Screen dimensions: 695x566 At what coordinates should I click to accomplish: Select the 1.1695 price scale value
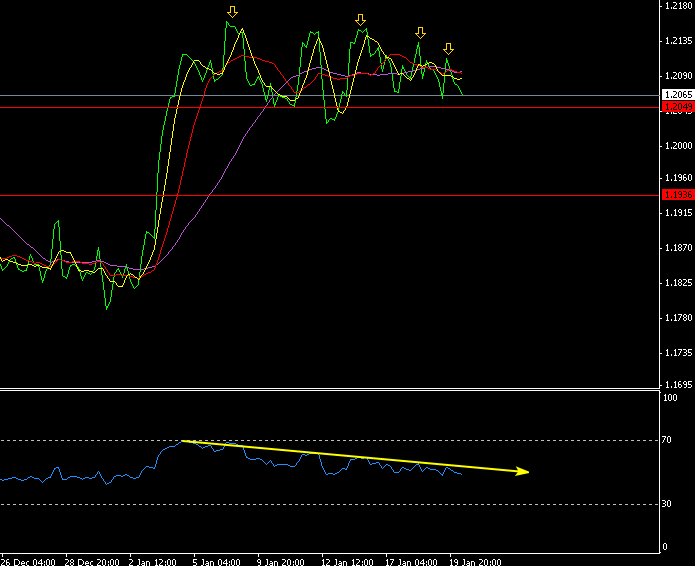(679, 385)
